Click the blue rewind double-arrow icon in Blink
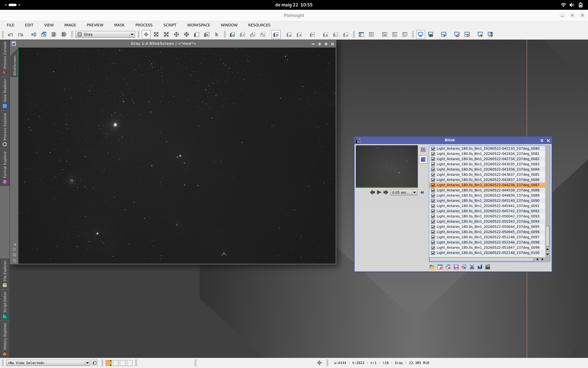The image size is (588, 368). tap(422, 193)
